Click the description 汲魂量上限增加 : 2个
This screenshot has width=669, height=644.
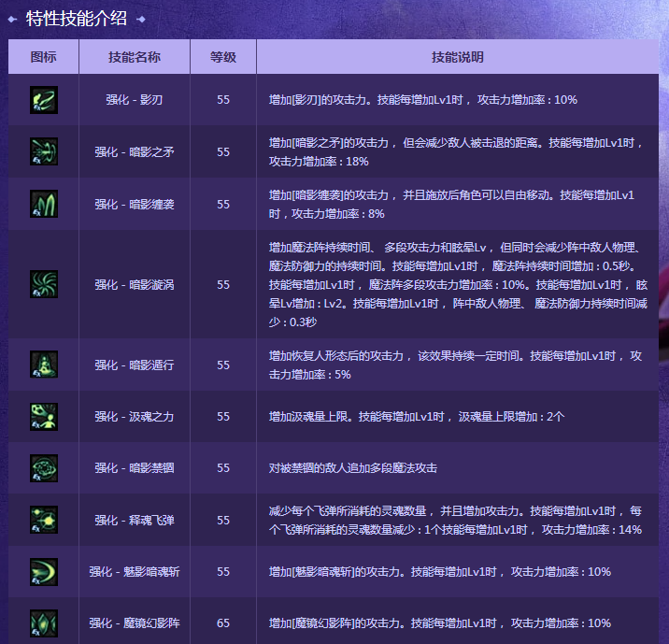coord(417,417)
